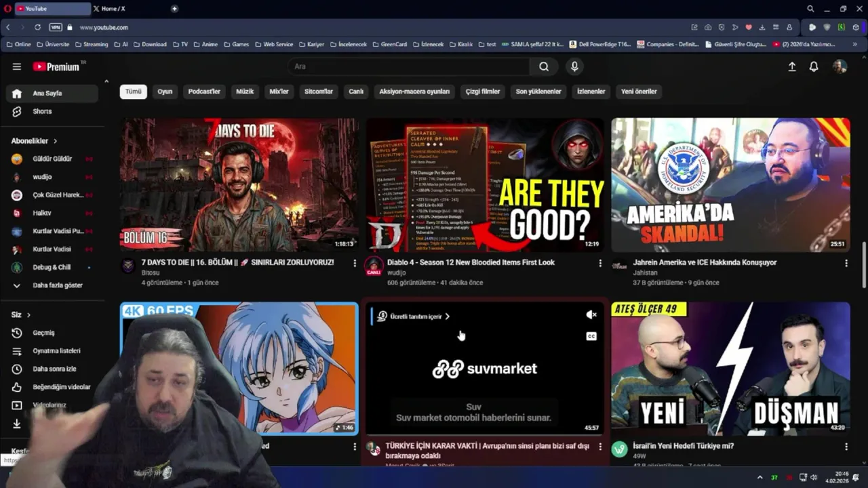Click the wudijo channel avatar under Diablo video
Image resolution: width=868 pixels, height=488 pixels.
click(374, 266)
